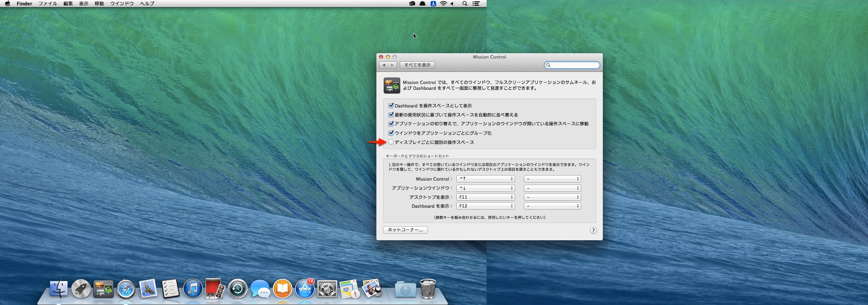The width and height of the screenshot is (868, 305).
Task: Uncheck ウインドウをアプリケーションごとにグループ化
Action: click(391, 133)
